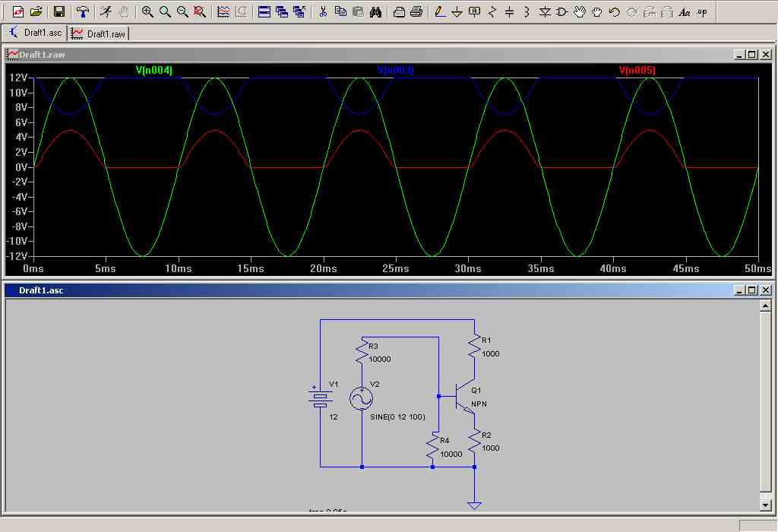778x532 pixels.
Task: Add a SPICE directive with the .op icon
Action: 702,11
